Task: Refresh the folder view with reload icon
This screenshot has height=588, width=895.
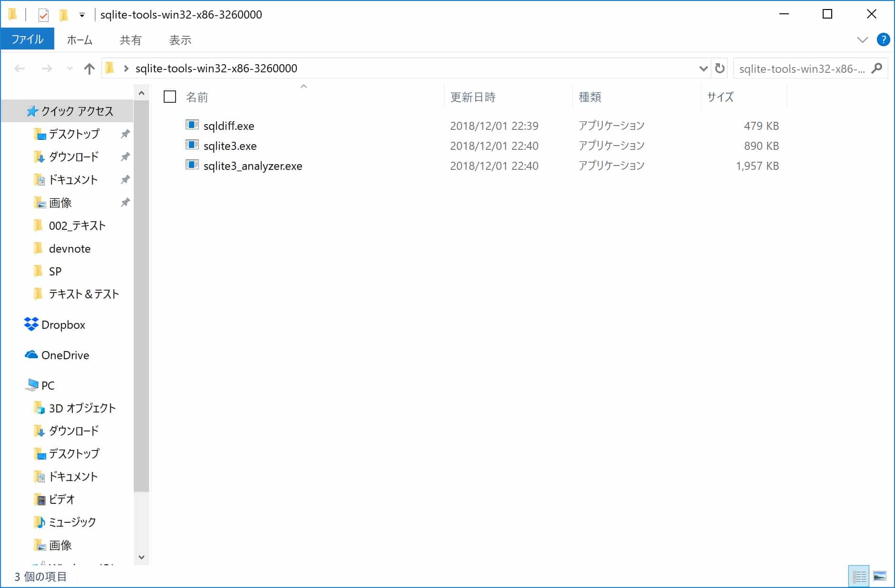Action: tap(718, 68)
